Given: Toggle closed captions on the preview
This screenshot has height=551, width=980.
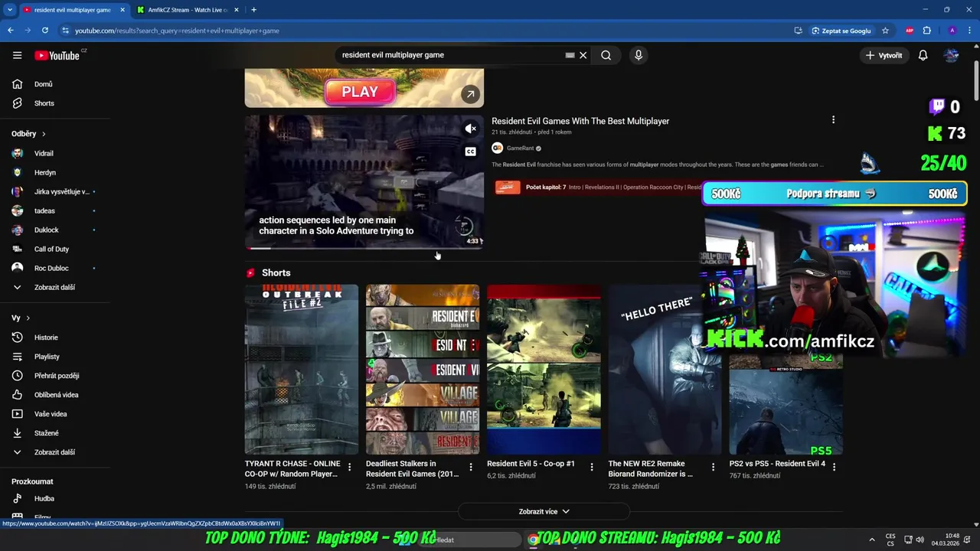Looking at the screenshot, I should point(471,152).
